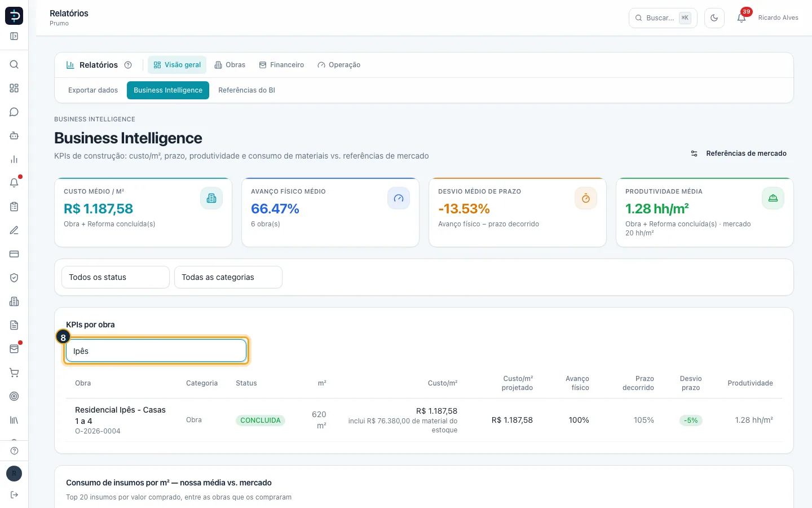The height and width of the screenshot is (508, 812).
Task: Switch to the Financeiro tab
Action: click(x=281, y=65)
